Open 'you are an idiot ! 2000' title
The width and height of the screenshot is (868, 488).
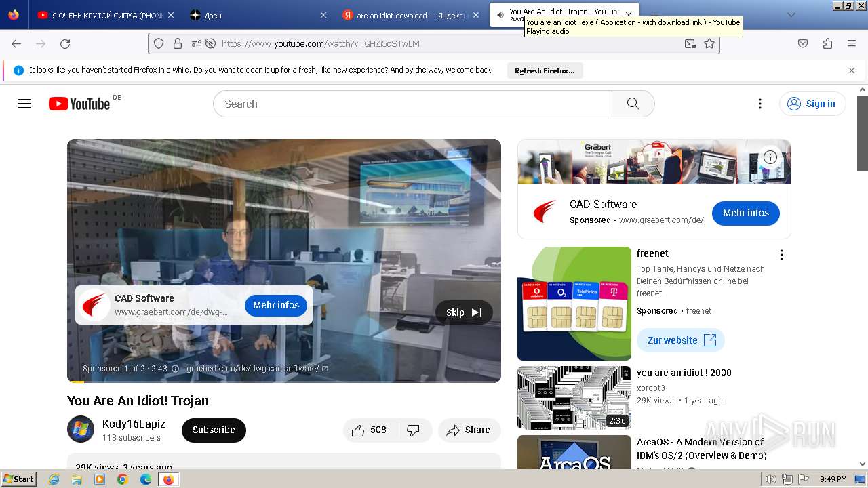[684, 373]
